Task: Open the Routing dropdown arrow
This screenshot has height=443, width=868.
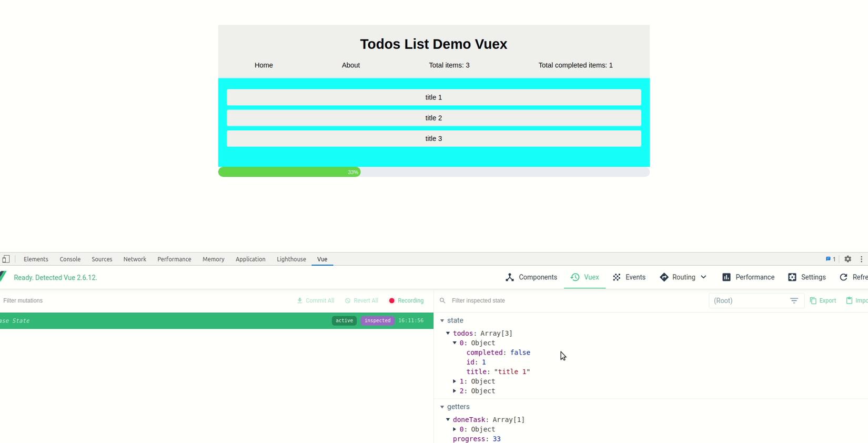Action: point(703,277)
